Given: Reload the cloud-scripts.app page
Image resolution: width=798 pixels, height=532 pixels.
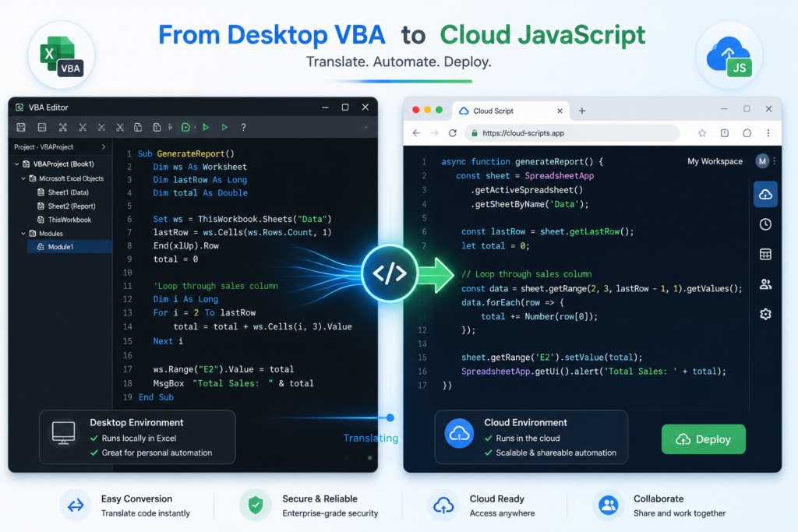Looking at the screenshot, I should tap(453, 133).
